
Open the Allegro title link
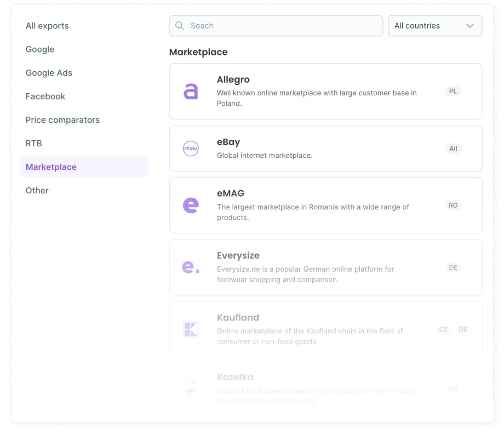coord(233,79)
